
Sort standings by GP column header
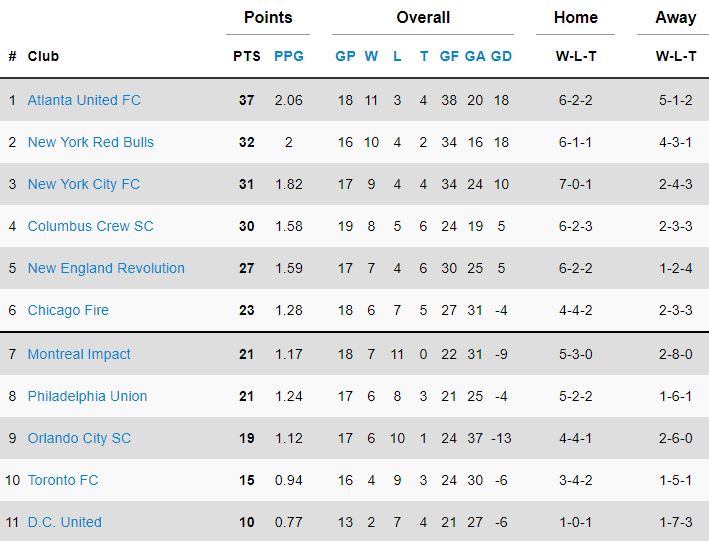tap(345, 56)
